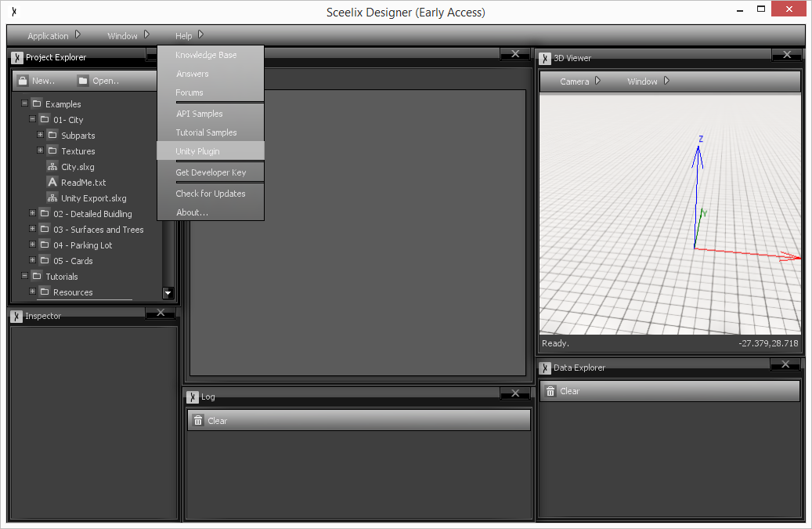The image size is (812, 529).
Task: Click coordinates readout -27.379,28.718
Action: point(768,343)
